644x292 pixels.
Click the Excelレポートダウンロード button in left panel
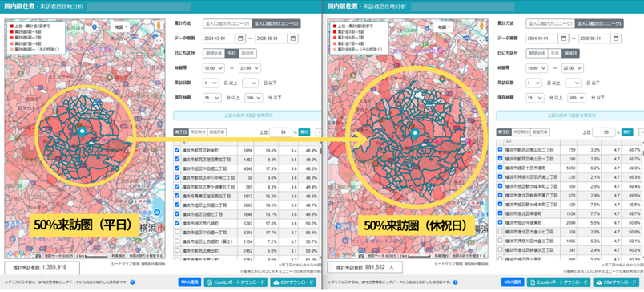(235, 282)
